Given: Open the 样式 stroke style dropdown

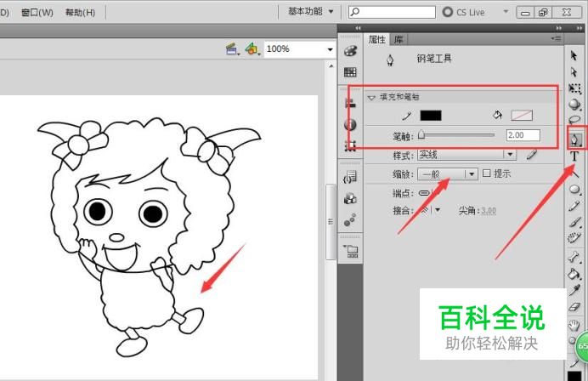Looking at the screenshot, I should 466,155.
